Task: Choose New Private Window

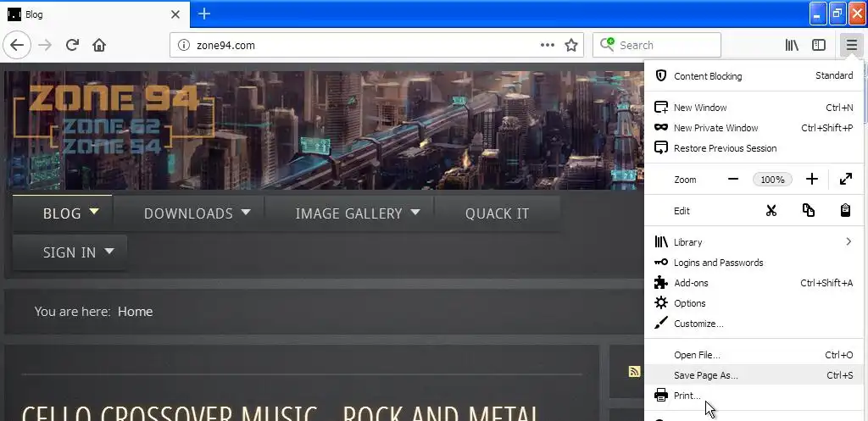Action: (x=754, y=128)
